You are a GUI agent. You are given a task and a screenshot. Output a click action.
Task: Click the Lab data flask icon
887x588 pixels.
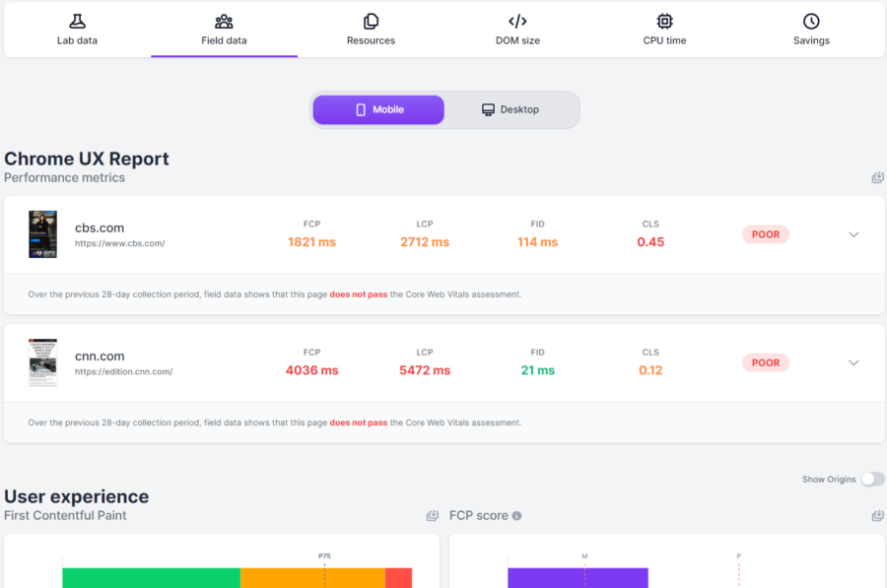click(x=77, y=22)
